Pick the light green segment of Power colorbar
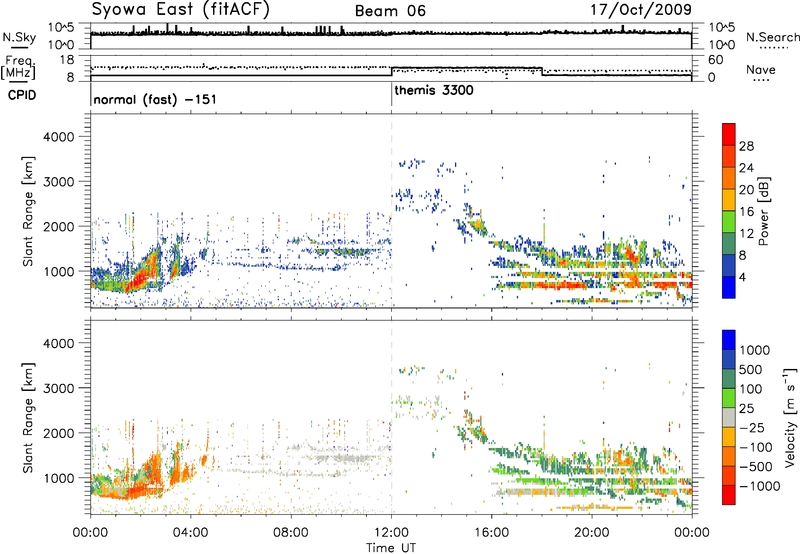The width and height of the screenshot is (800, 554). coord(729,222)
